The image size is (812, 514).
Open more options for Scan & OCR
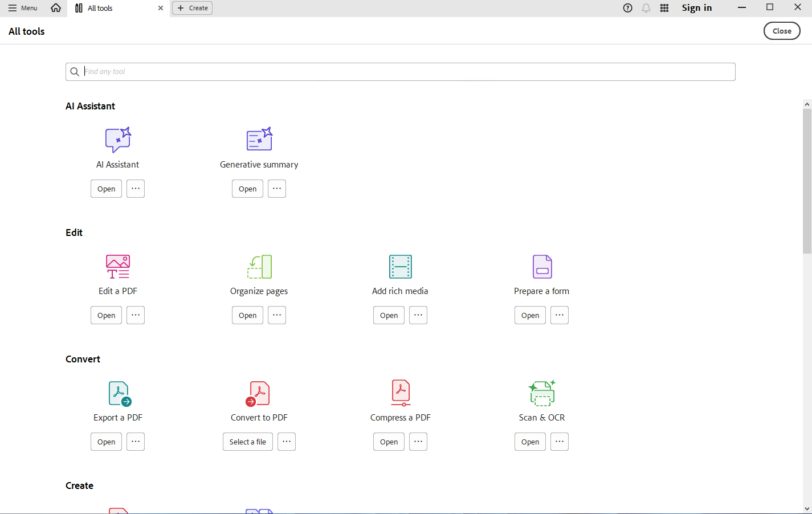tap(560, 442)
